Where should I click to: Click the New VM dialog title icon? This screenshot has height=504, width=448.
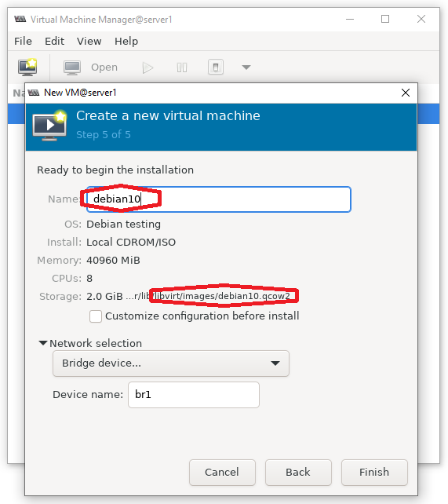click(34, 93)
